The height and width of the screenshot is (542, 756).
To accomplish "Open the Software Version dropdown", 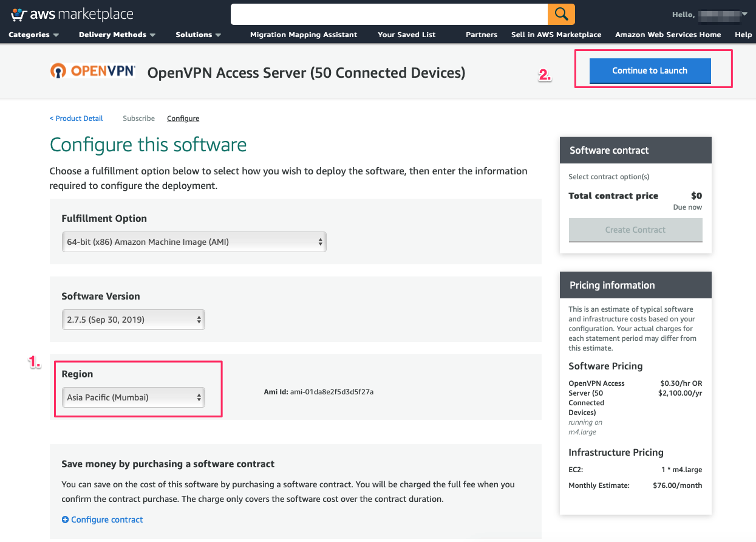I will (x=134, y=320).
